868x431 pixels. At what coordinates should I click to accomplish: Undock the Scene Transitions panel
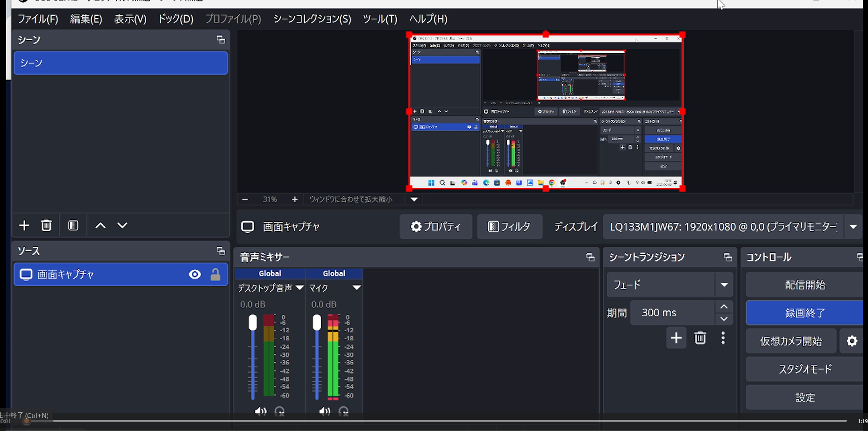point(728,257)
